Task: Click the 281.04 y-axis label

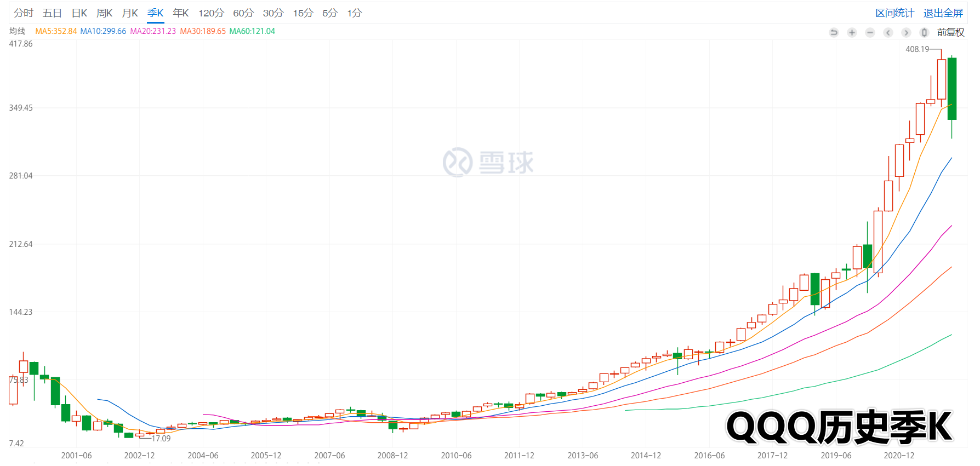Action: [x=21, y=176]
